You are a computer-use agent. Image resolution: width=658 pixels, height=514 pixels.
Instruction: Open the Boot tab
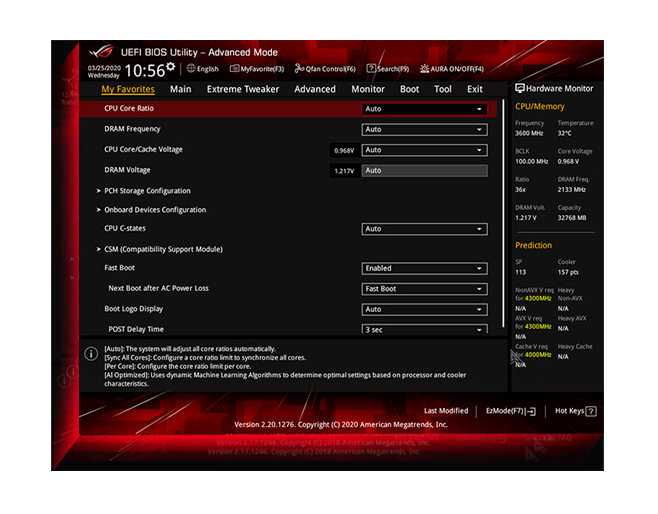coord(410,89)
